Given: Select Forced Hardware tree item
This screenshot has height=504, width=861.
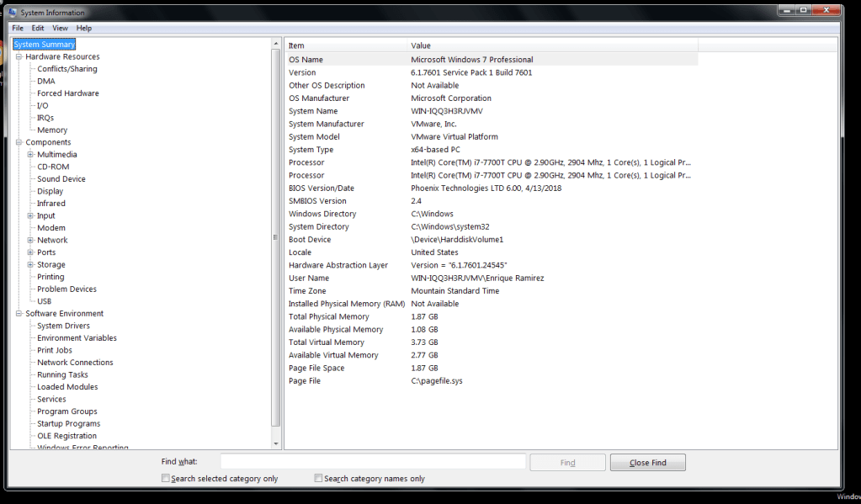Looking at the screenshot, I should click(x=68, y=93).
